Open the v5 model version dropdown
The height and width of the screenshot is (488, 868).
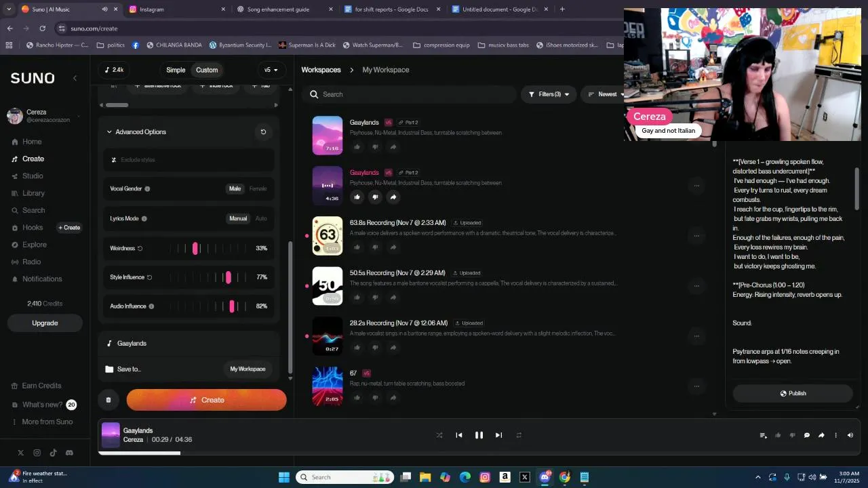pos(271,70)
